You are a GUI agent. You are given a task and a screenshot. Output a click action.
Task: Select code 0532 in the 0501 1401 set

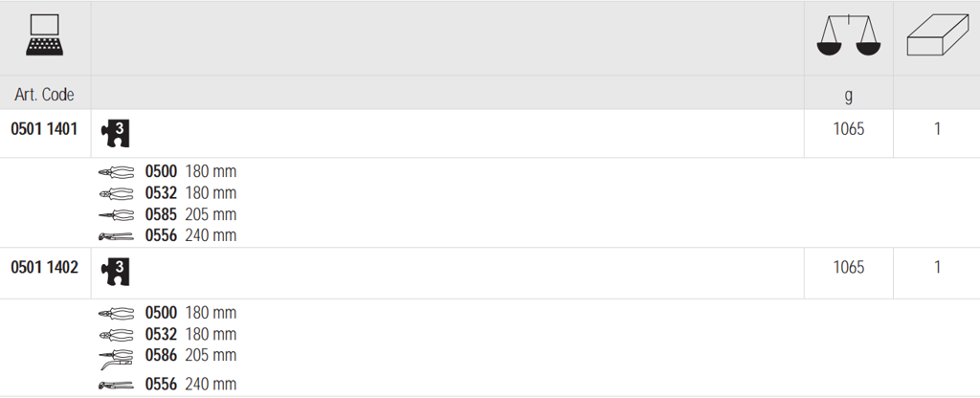coord(161,193)
